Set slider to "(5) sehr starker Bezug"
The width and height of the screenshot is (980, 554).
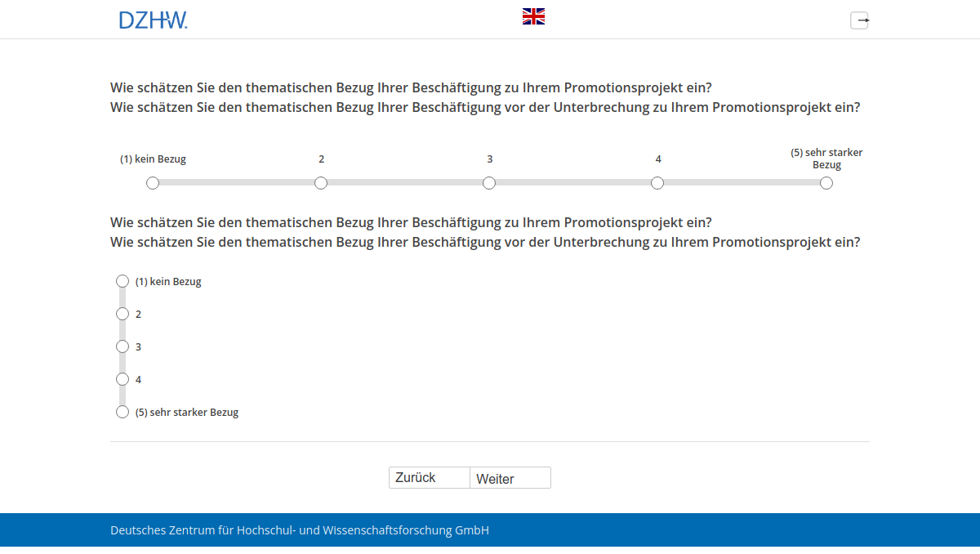(x=826, y=183)
